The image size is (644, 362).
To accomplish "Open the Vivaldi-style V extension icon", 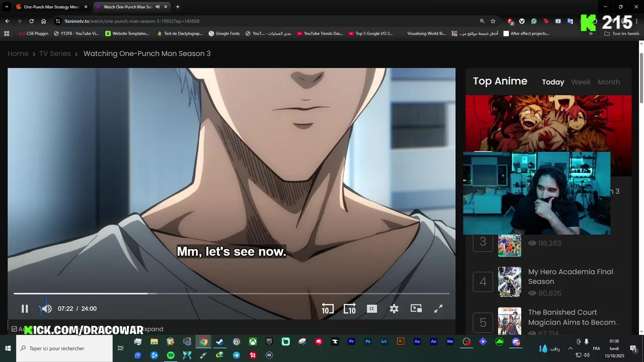I will [x=522, y=21].
